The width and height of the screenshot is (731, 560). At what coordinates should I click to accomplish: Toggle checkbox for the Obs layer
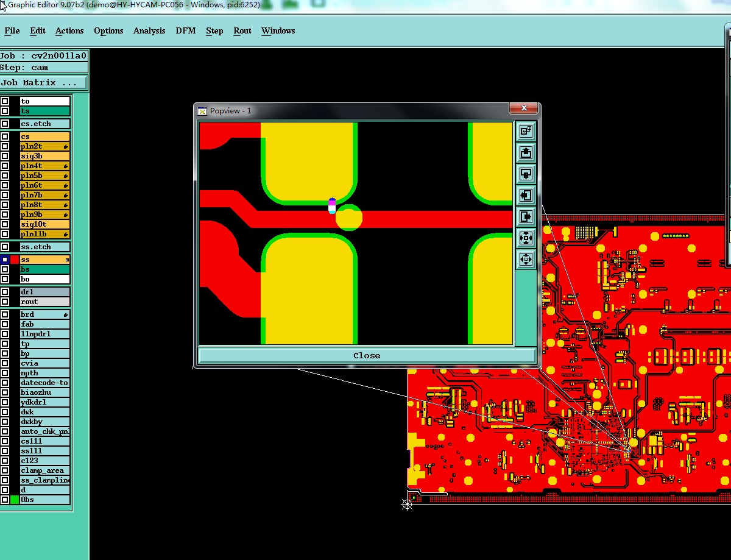tap(5, 500)
